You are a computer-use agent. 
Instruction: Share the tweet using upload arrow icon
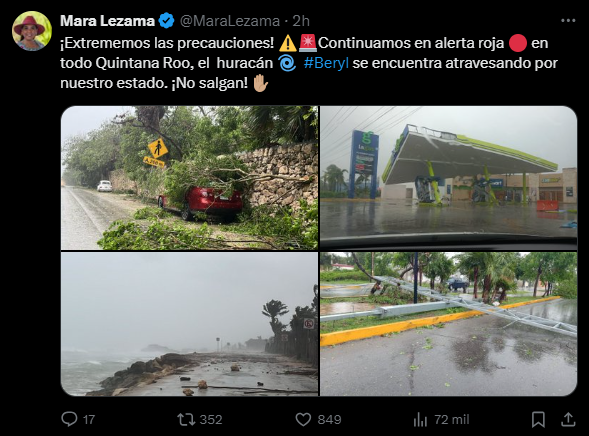(568, 419)
